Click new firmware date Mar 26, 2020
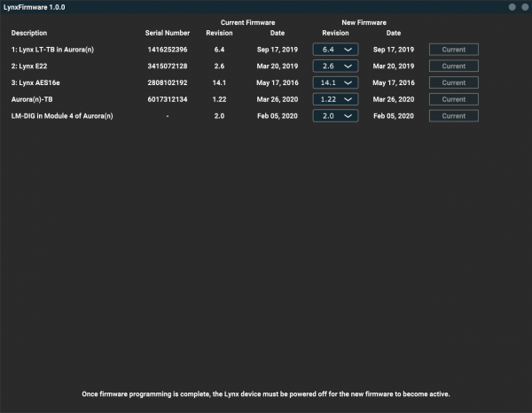Viewport: 532px width, 413px height. (394, 99)
